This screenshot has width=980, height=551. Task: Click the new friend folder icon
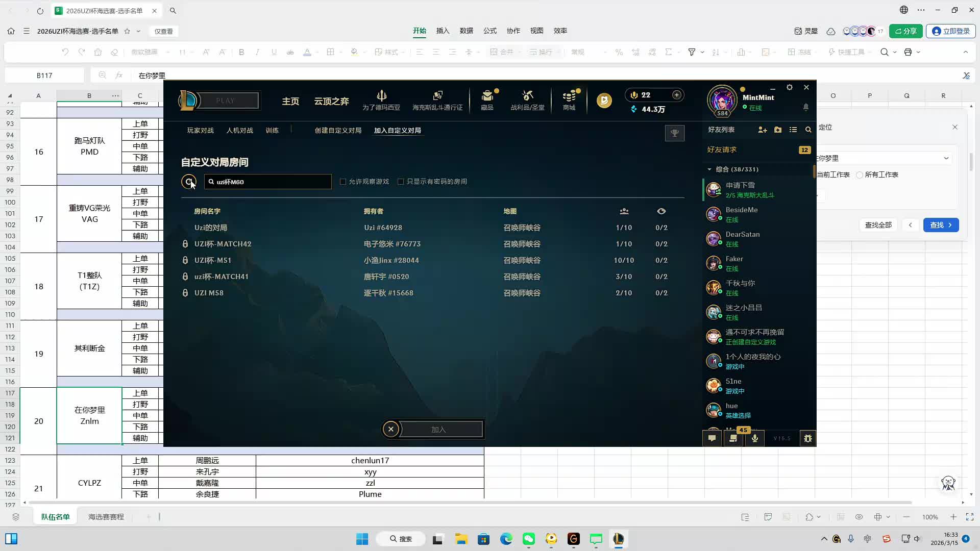pos(778,130)
